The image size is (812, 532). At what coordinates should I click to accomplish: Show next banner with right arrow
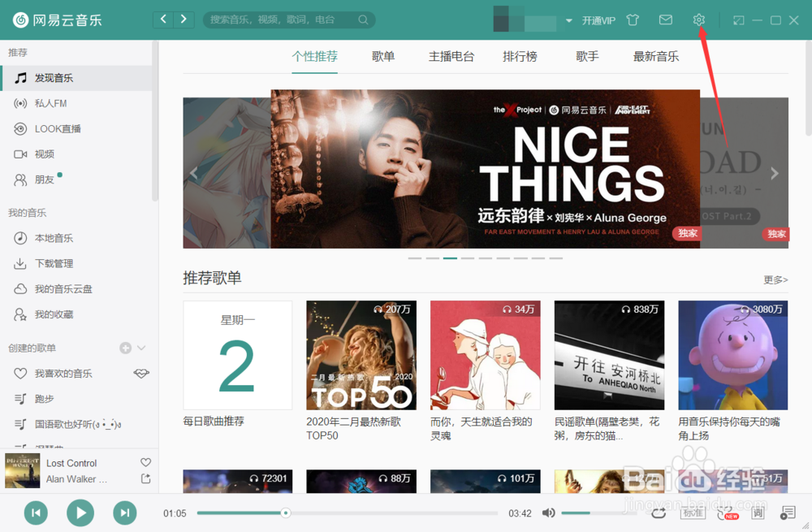(775, 173)
